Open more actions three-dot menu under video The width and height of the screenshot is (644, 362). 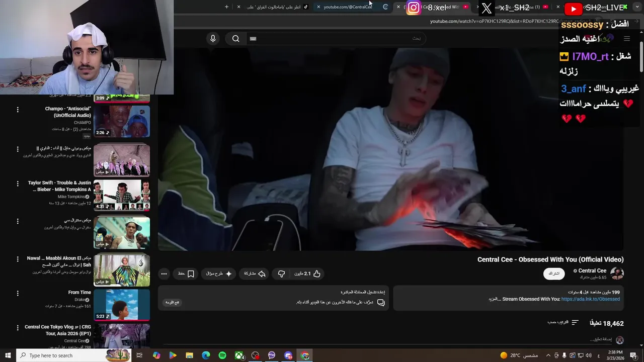click(x=164, y=274)
